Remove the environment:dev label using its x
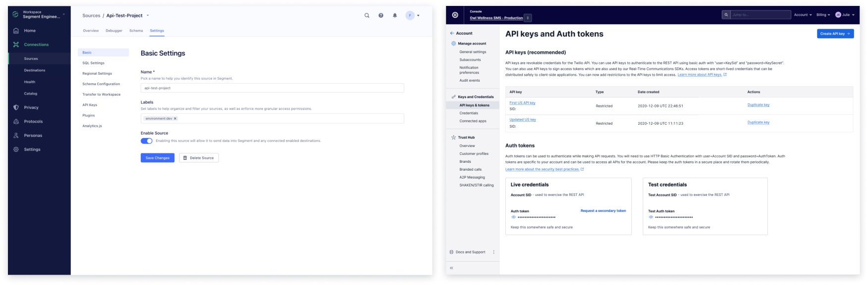Image resolution: width=868 pixels, height=285 pixels. 175,119
